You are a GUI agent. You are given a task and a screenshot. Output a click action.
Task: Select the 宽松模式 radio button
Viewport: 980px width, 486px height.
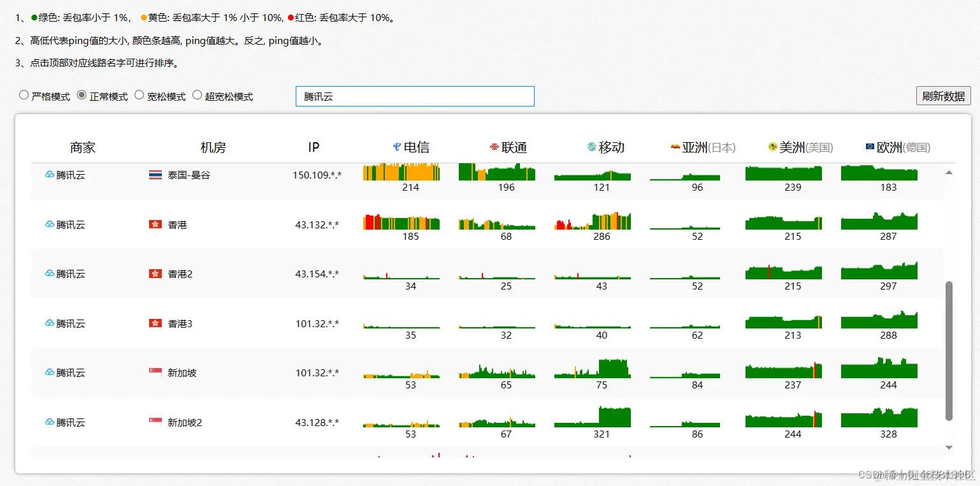pyautogui.click(x=140, y=95)
